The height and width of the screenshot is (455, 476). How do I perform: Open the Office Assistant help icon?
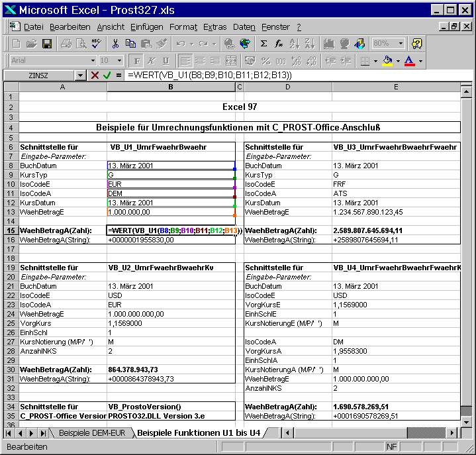(x=417, y=44)
